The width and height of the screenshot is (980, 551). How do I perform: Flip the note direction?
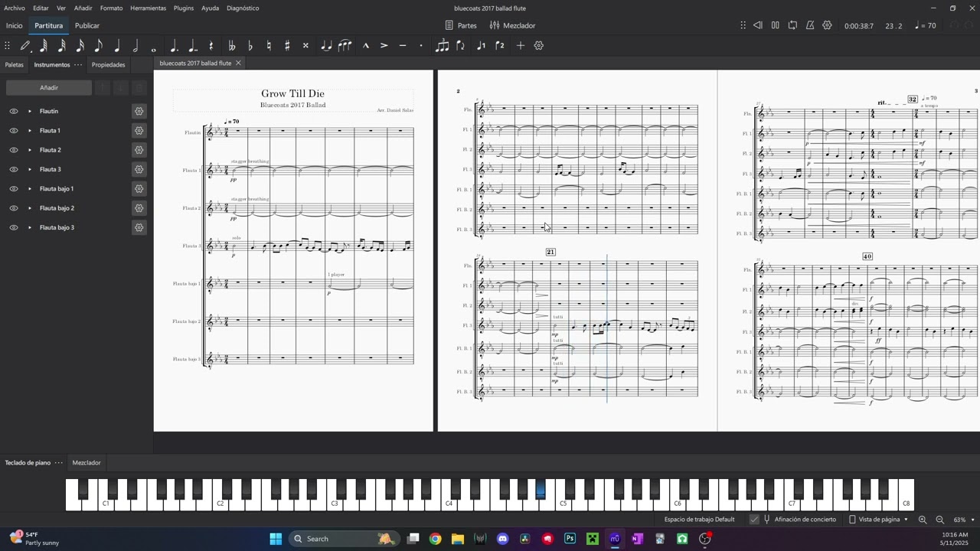coord(460,46)
